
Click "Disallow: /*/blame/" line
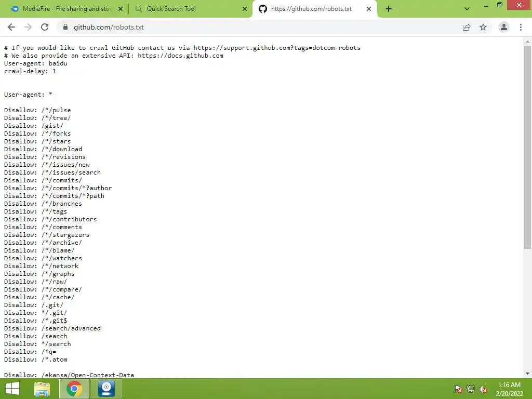point(39,251)
